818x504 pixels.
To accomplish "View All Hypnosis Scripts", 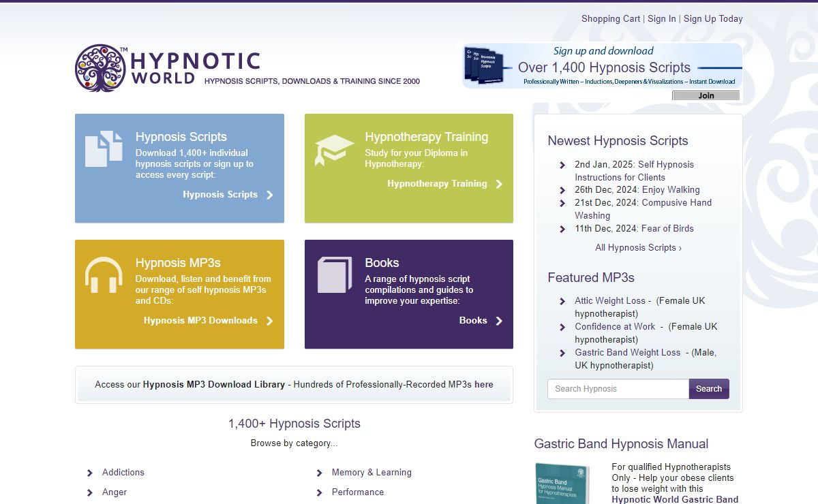I will pyautogui.click(x=638, y=248).
